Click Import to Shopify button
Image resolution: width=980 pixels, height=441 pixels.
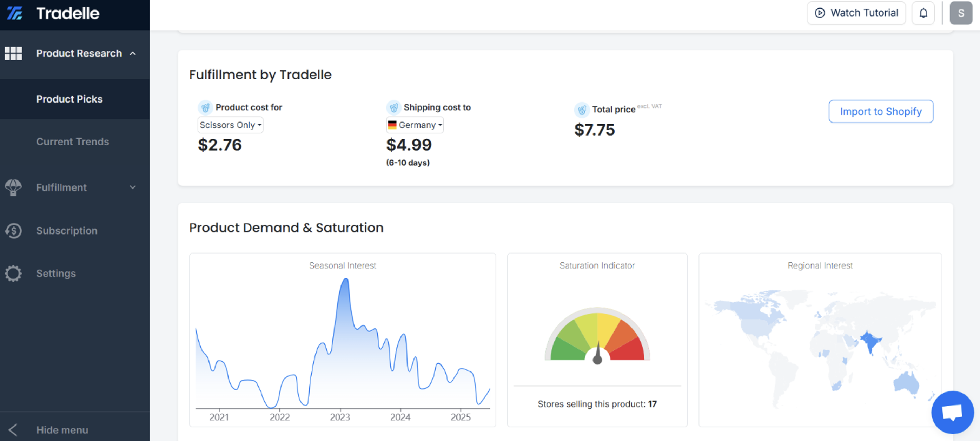(x=881, y=112)
